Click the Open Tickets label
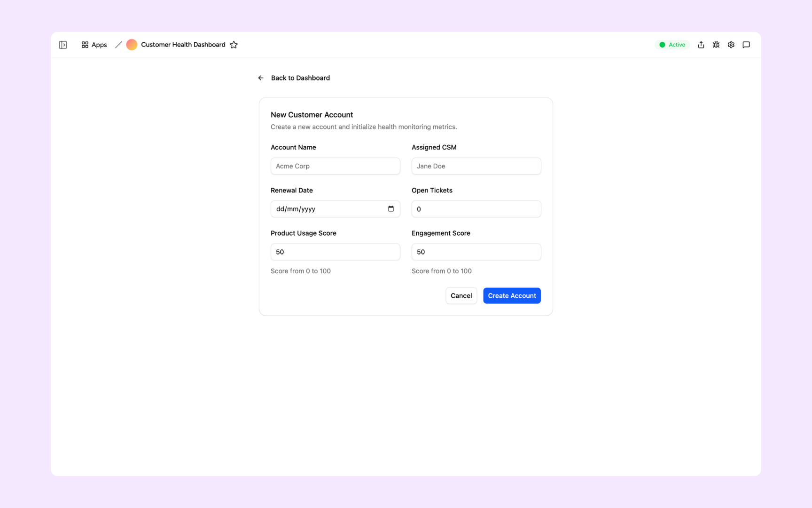The width and height of the screenshot is (812, 508). (x=432, y=190)
